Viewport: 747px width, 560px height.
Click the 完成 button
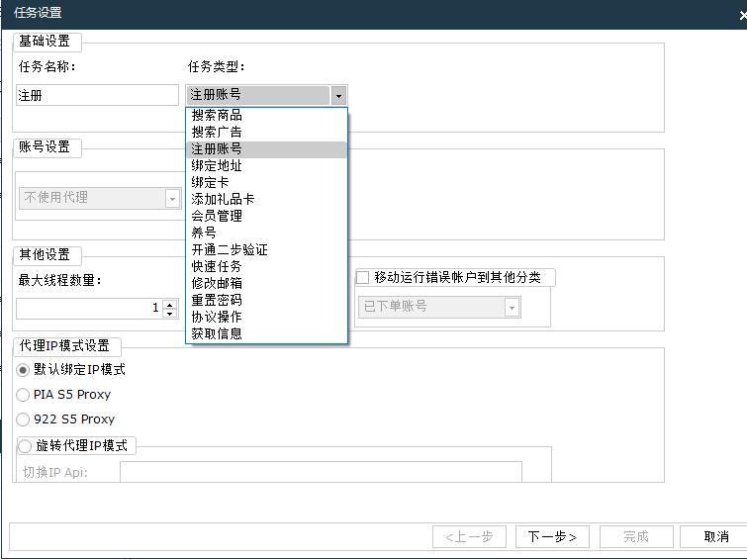point(636,537)
